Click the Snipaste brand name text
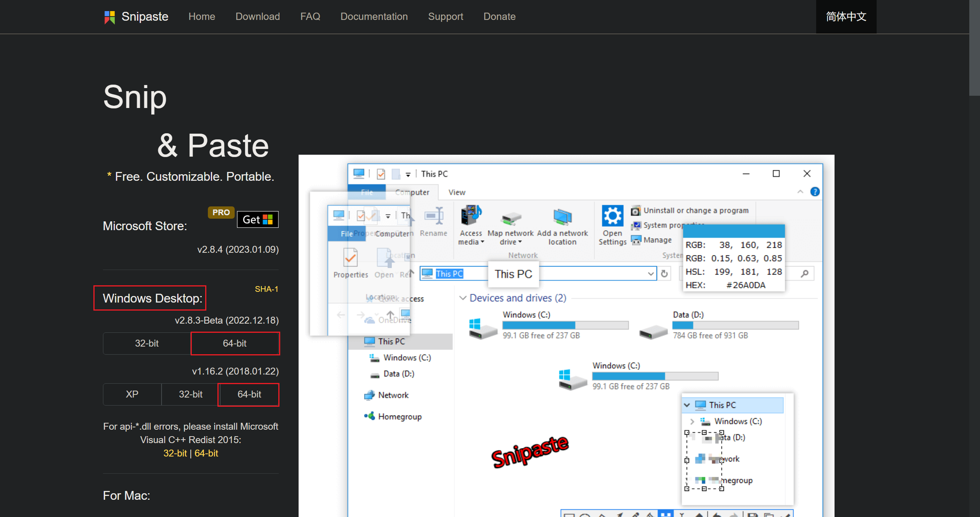This screenshot has height=517, width=980. [x=145, y=16]
